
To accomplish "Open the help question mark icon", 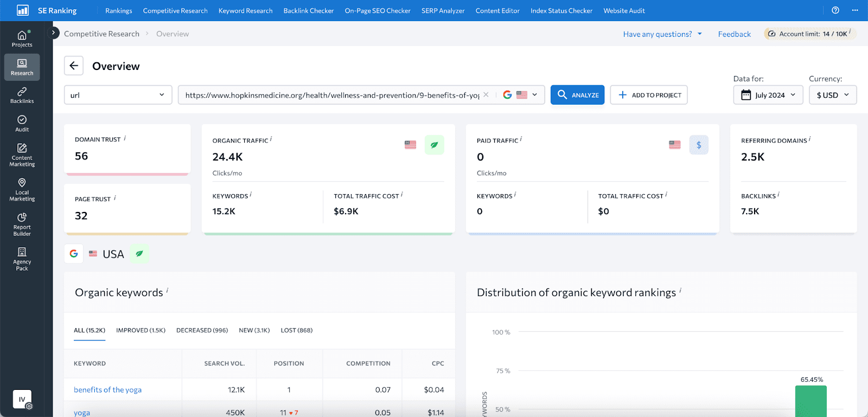I will click(835, 10).
